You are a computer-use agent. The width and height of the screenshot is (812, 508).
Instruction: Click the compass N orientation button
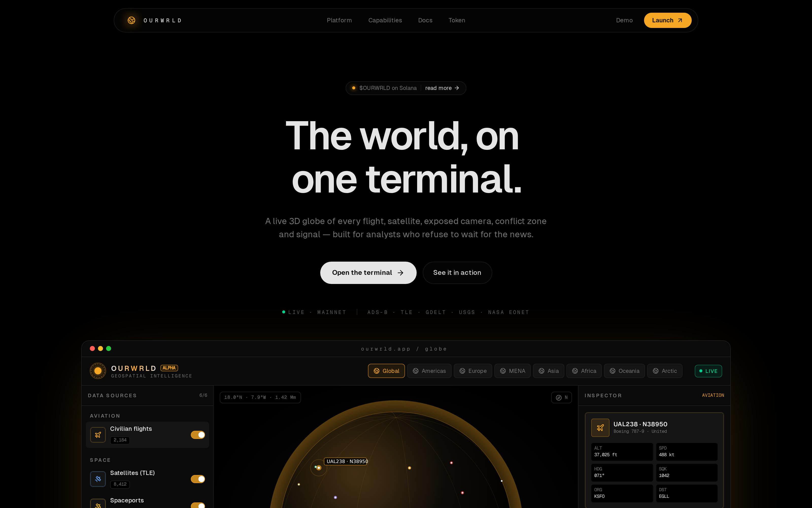click(561, 398)
